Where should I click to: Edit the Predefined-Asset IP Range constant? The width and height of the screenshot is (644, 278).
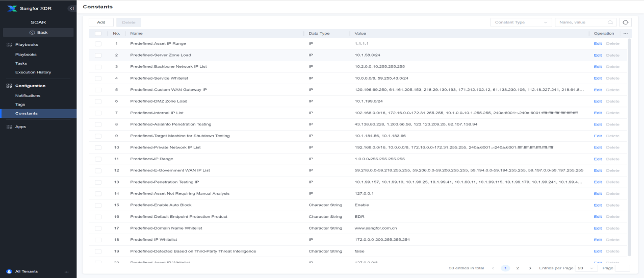coord(598,43)
